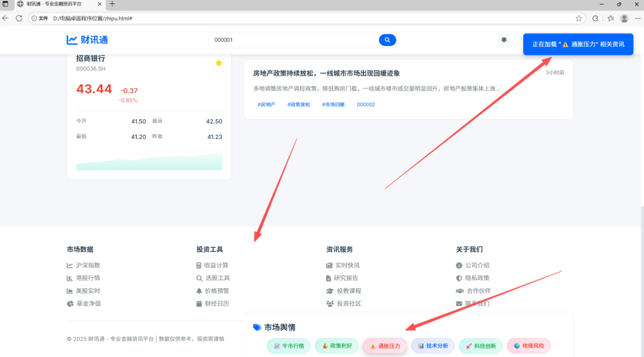Click the 招商银行 price trend chart
Image resolution: width=644 pixels, height=357 pixels.
pyautogui.click(x=149, y=161)
